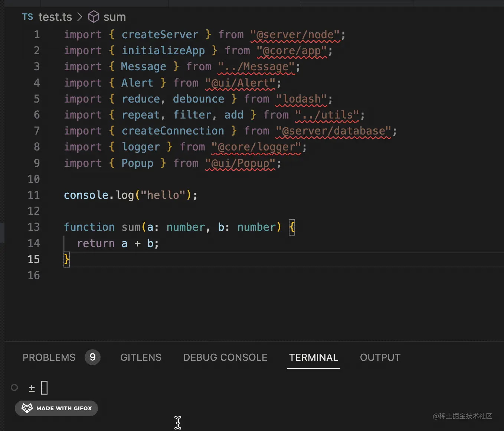Click the TS file icon in the breadcrumb

pyautogui.click(x=27, y=17)
